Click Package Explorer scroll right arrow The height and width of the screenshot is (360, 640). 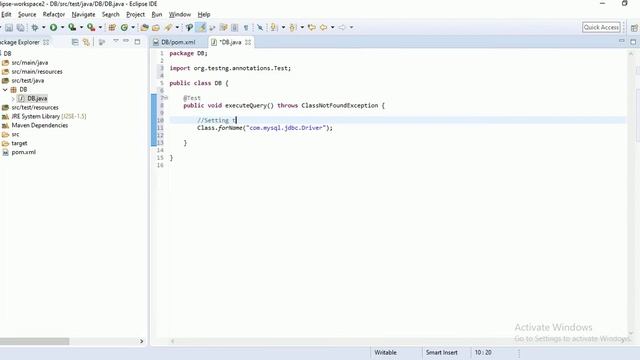tap(142, 341)
